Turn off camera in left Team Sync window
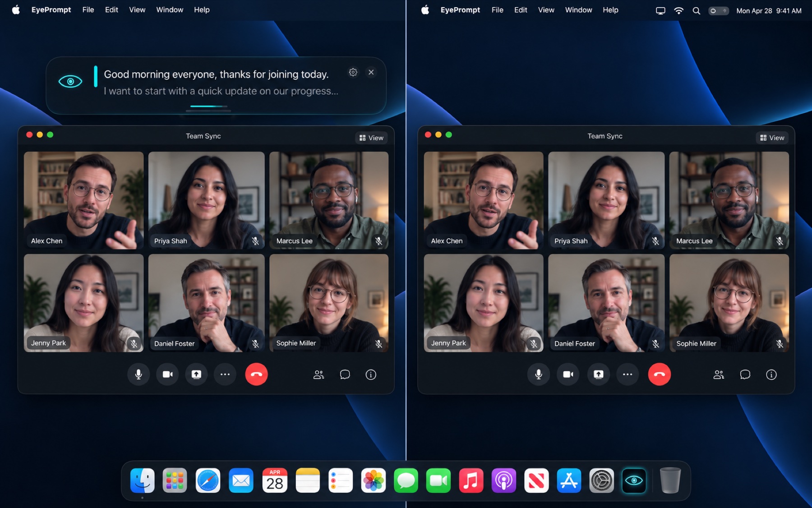Image resolution: width=812 pixels, height=508 pixels. click(167, 374)
